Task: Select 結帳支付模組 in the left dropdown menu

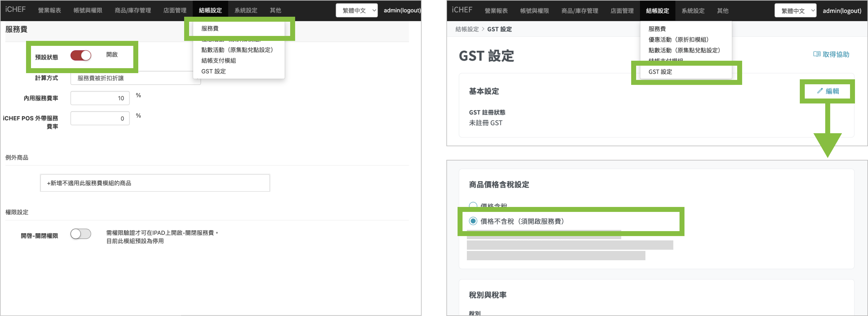Action: coord(218,61)
